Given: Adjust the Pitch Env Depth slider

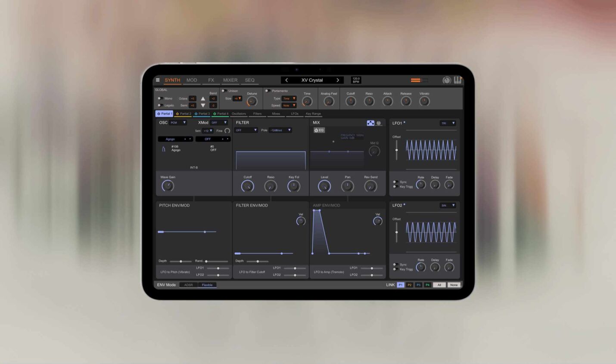Looking at the screenshot, I should click(180, 261).
